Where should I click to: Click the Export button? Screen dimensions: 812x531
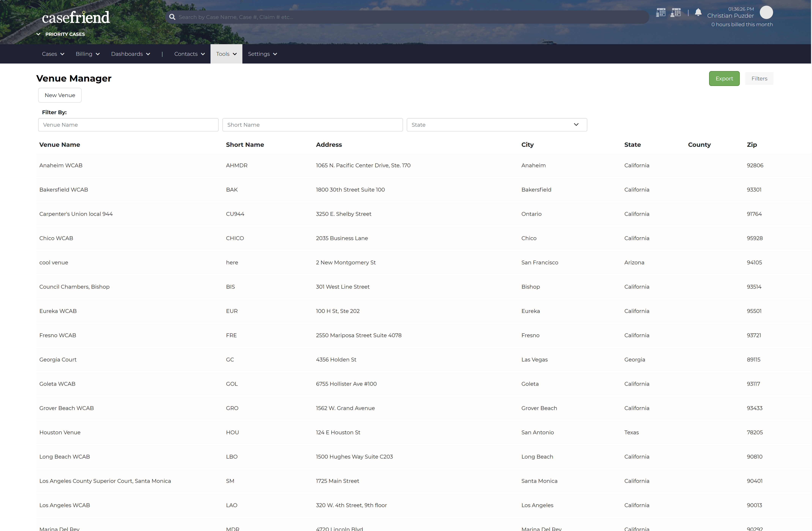tap(724, 78)
